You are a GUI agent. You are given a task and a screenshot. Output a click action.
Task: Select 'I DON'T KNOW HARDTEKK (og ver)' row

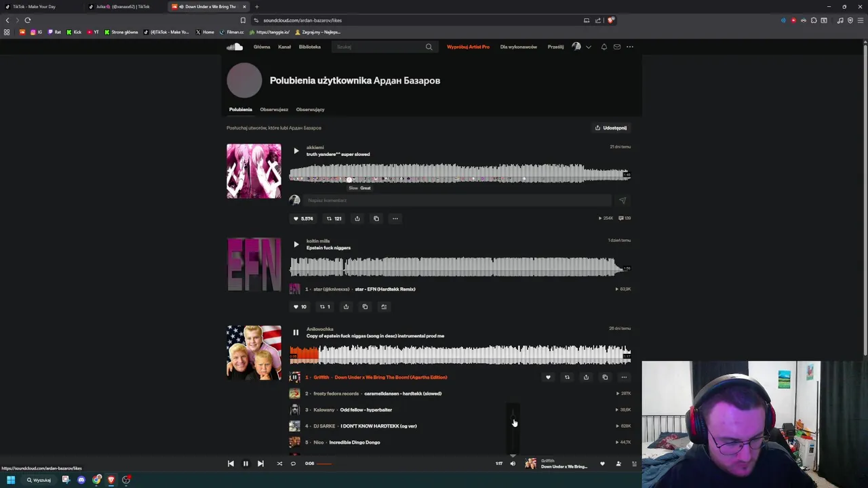tap(460, 426)
